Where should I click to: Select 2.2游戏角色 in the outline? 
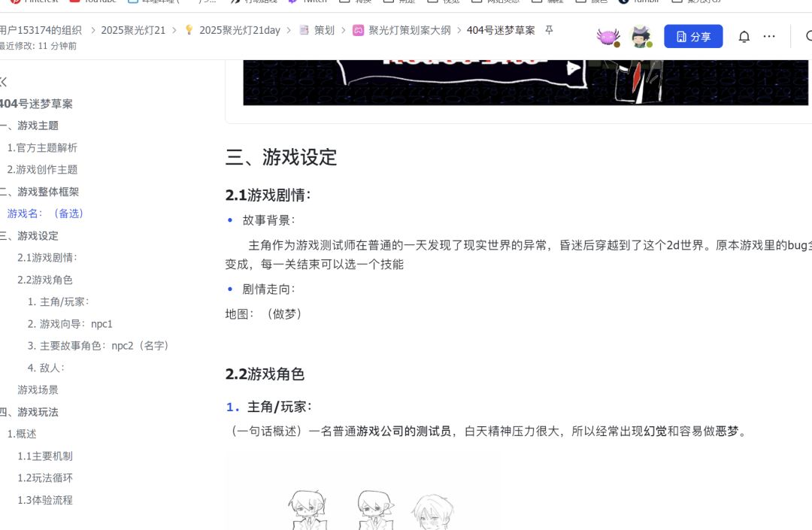[x=44, y=280]
